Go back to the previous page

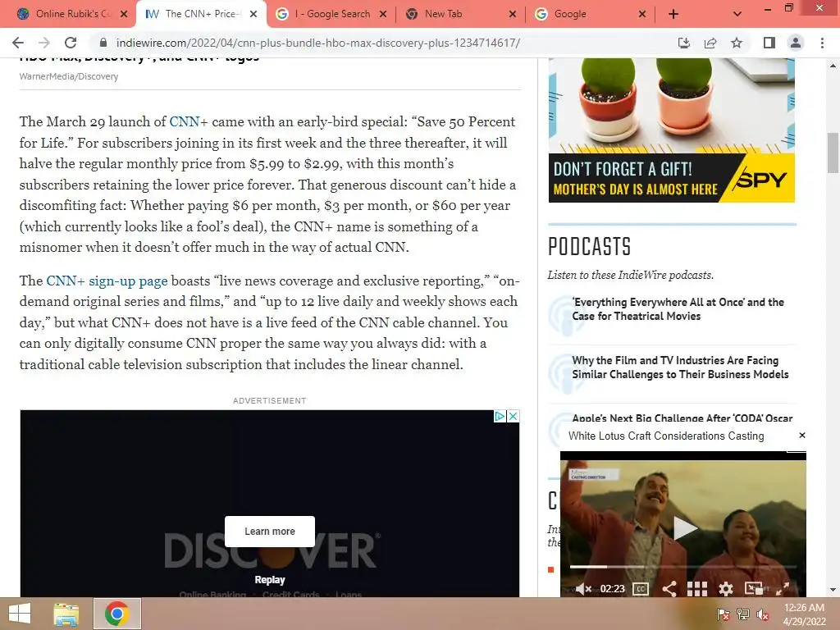[x=18, y=43]
